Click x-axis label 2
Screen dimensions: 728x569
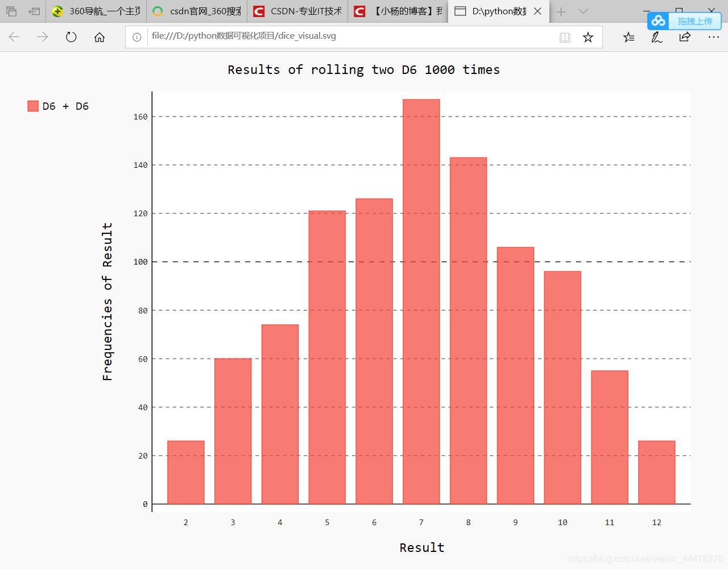[x=186, y=522]
